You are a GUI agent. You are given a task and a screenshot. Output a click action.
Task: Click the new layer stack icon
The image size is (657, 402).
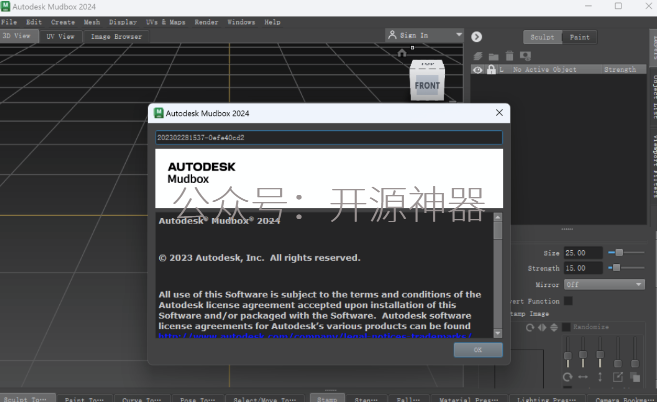pyautogui.click(x=478, y=56)
